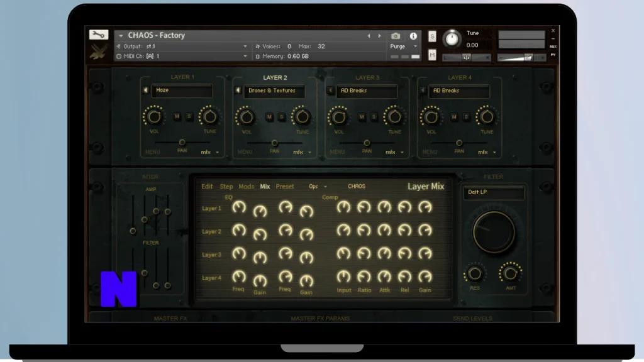Mute Layer 2 with M button
Screen dimensions: 644x362
pos(269,117)
